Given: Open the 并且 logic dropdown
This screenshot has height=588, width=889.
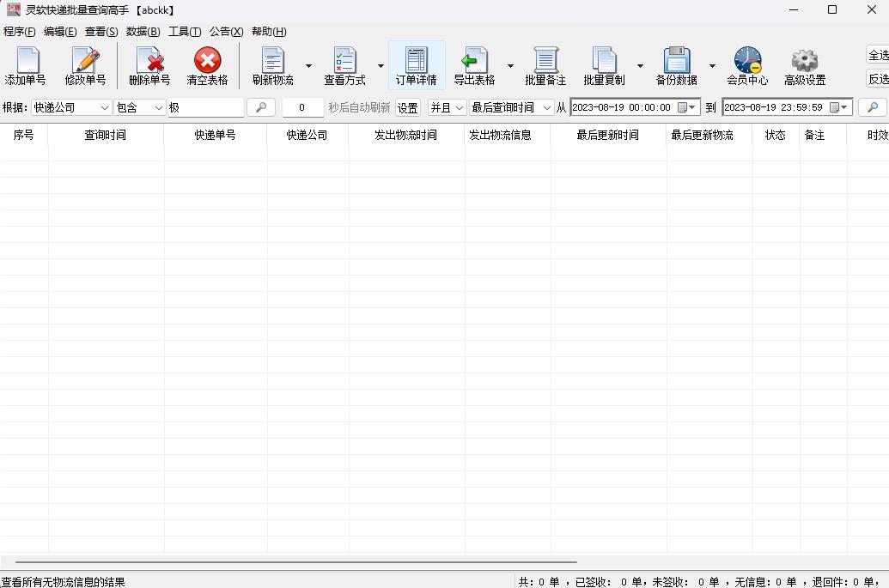Looking at the screenshot, I should (x=458, y=107).
